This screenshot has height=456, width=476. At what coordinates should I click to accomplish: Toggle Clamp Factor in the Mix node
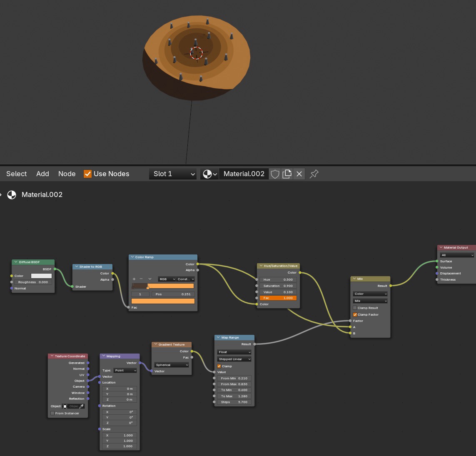coord(355,314)
